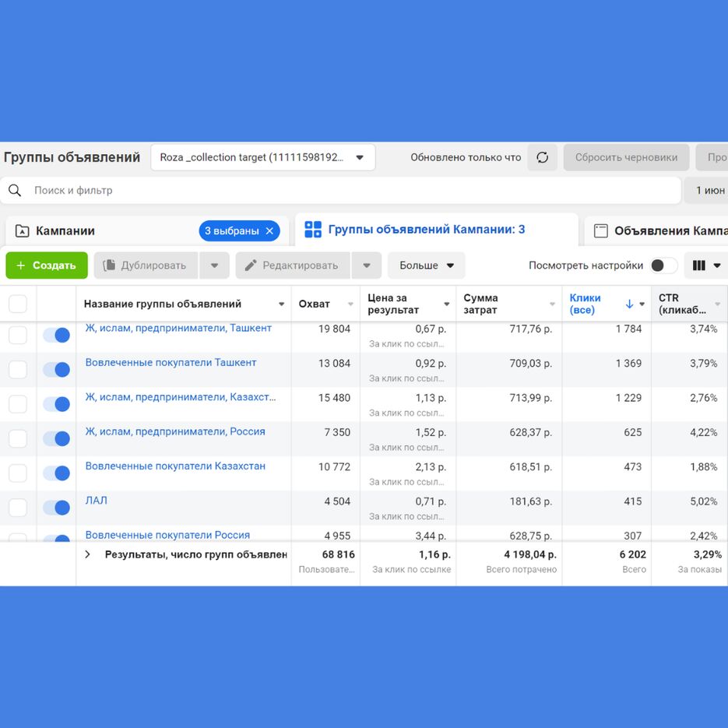Click the 'Посмотреть настройки' label
The height and width of the screenshot is (728, 728).
pyautogui.click(x=586, y=266)
